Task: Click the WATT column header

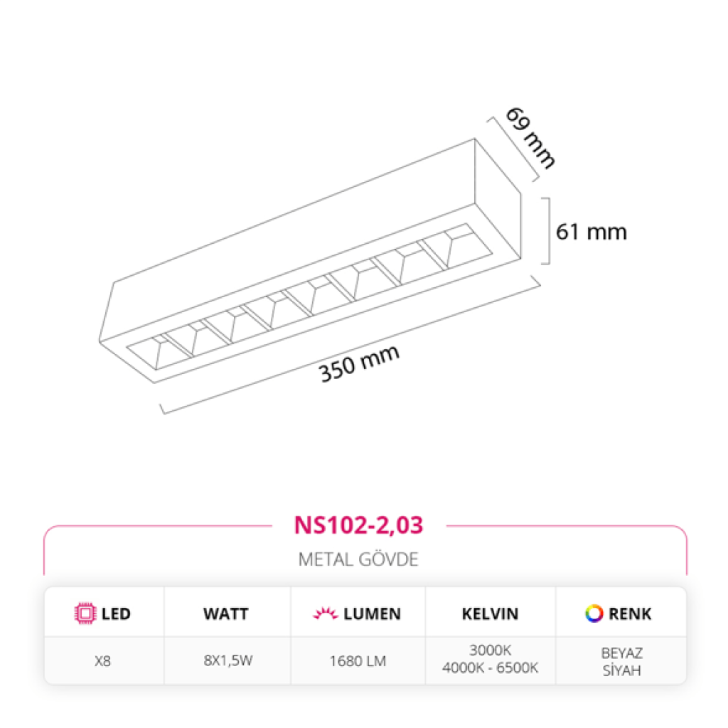Action: pos(225,614)
